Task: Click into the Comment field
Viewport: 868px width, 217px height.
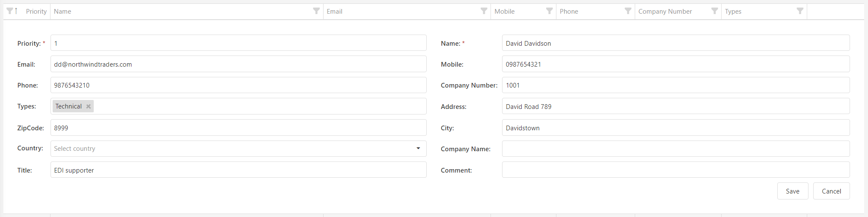Action: (675, 170)
